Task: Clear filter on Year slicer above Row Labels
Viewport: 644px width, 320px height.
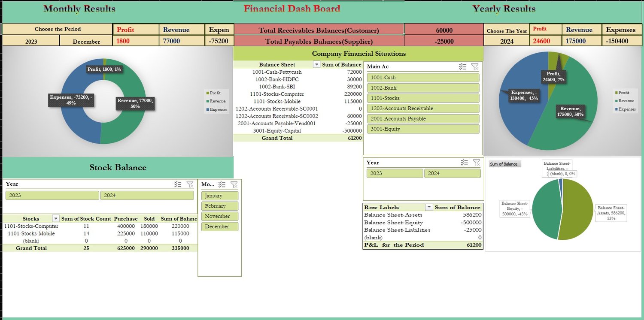Action: pos(476,163)
